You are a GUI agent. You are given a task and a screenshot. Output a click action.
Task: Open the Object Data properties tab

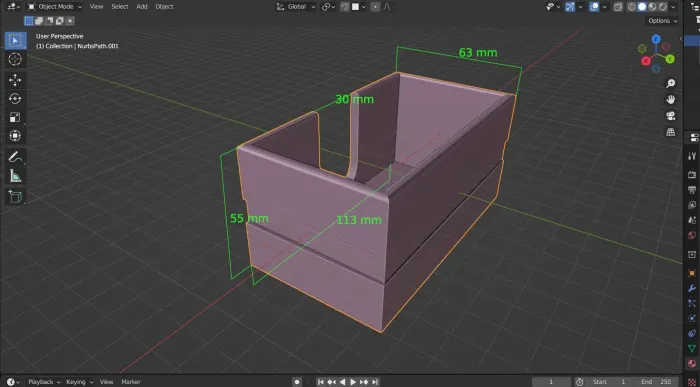[692, 349]
